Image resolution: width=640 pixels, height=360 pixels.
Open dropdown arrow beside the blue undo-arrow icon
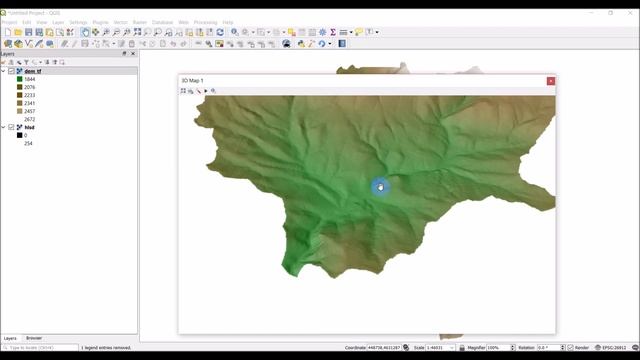[x=330, y=44]
